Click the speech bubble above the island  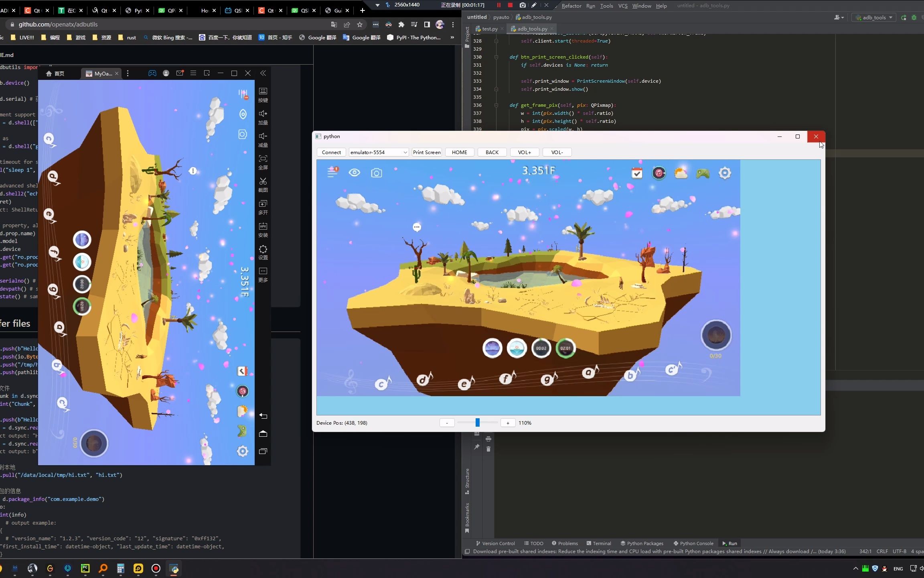[417, 227]
